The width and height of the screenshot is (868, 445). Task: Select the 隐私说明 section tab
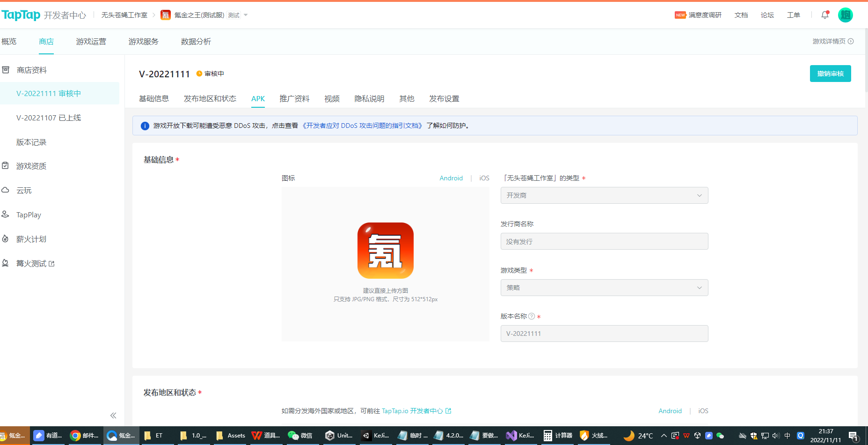[370, 98]
